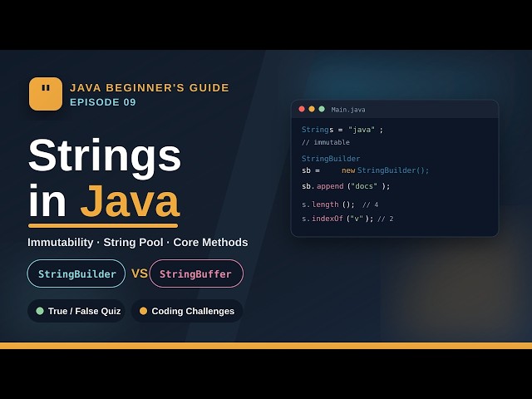Click the s.length(); // 4 line

click(340, 204)
